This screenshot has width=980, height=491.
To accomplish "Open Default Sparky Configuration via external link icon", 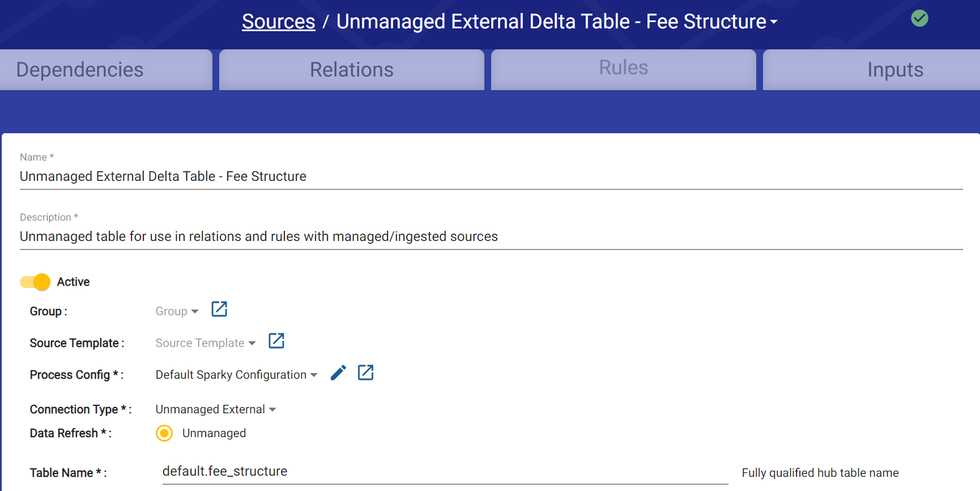I will click(365, 373).
